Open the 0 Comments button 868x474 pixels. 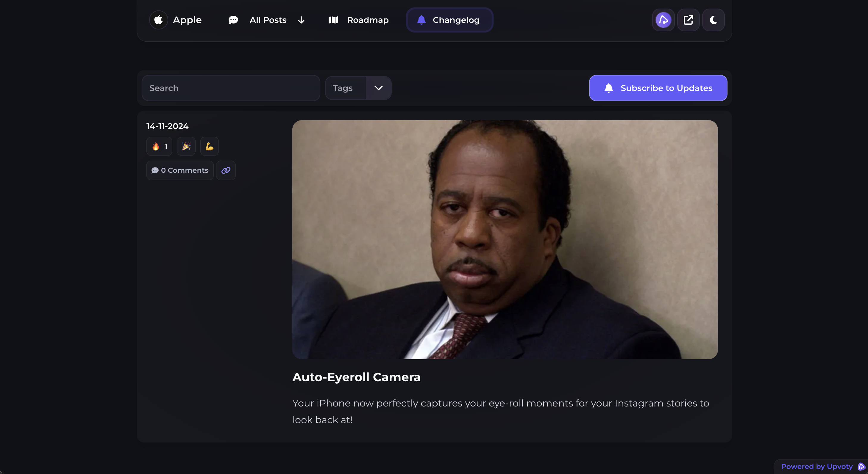[x=180, y=170]
